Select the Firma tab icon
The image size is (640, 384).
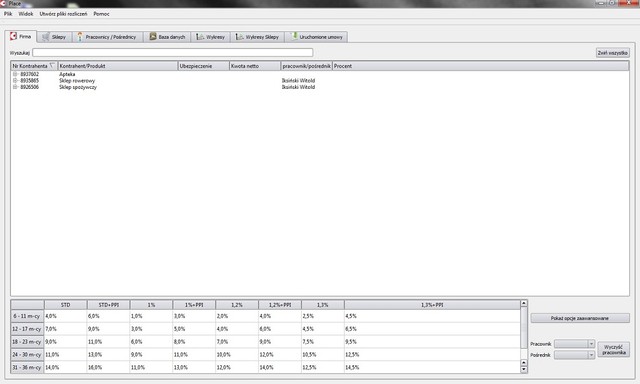point(13,36)
